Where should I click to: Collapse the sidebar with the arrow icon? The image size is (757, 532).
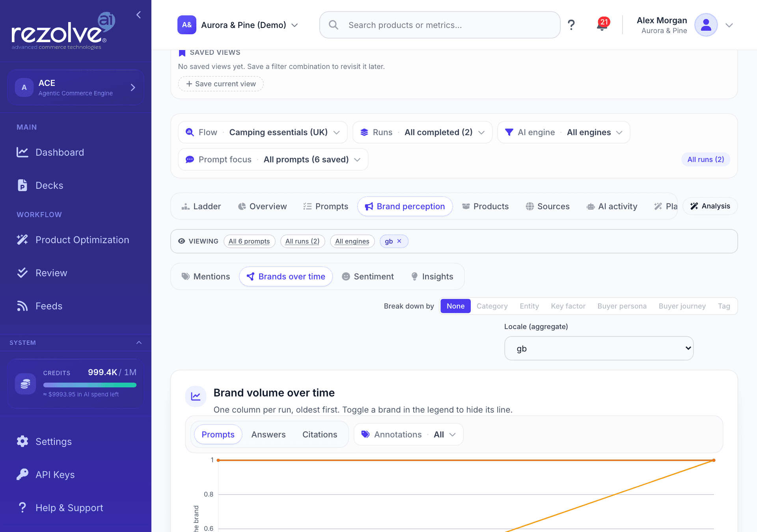(x=138, y=15)
